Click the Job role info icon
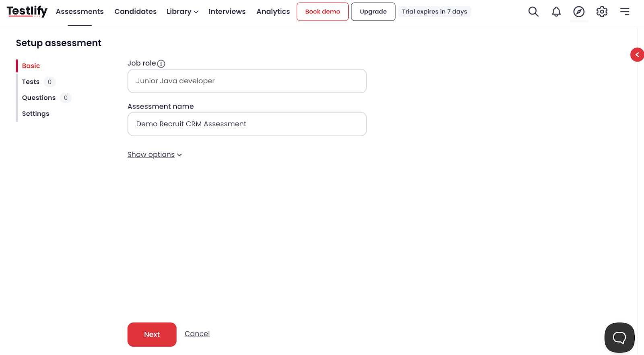Image resolution: width=644 pixels, height=355 pixels. 161,64
